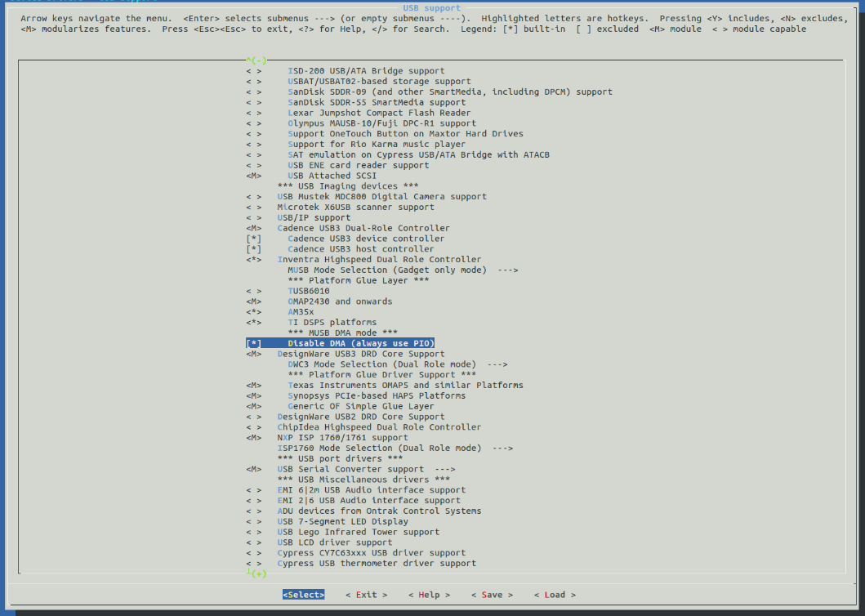Screen dimensions: 865x616
Task: Click the scroll-up indicator at list top
Action: click(258, 60)
